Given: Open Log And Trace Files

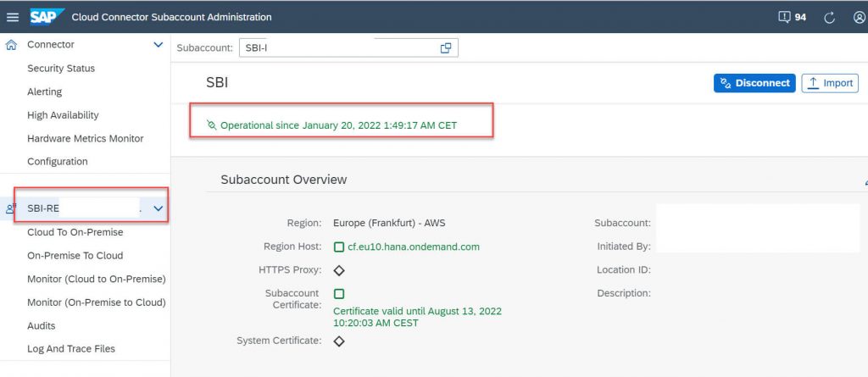Looking at the screenshot, I should point(71,349).
